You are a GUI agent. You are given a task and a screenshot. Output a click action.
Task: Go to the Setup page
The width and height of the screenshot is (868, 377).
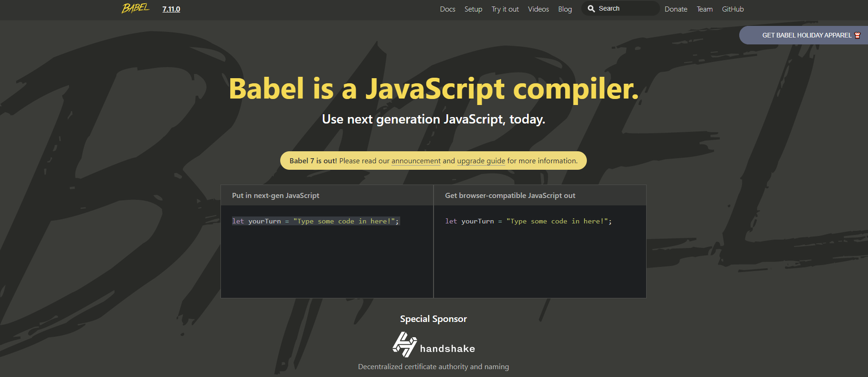[473, 9]
